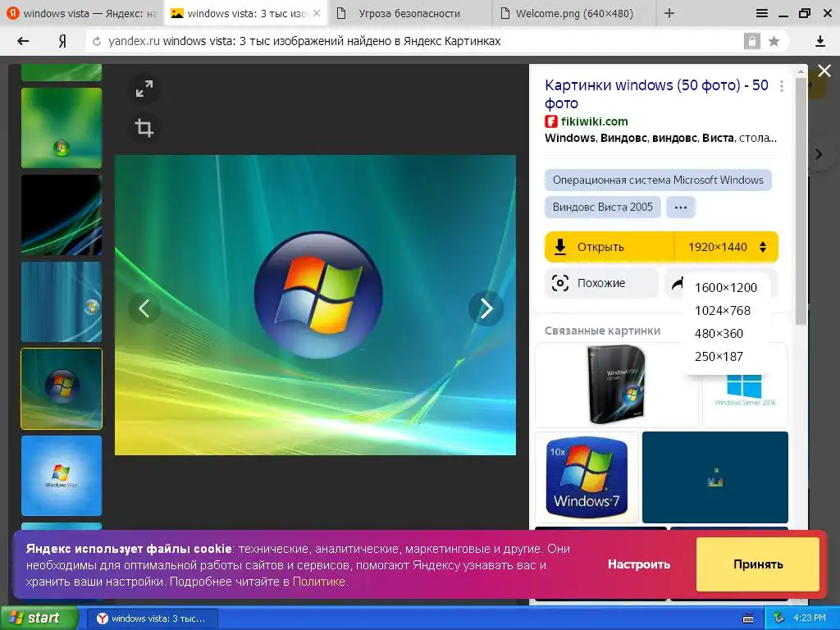This screenshot has width=840, height=630.
Task: Accept cookies with Принять button
Action: click(x=757, y=564)
